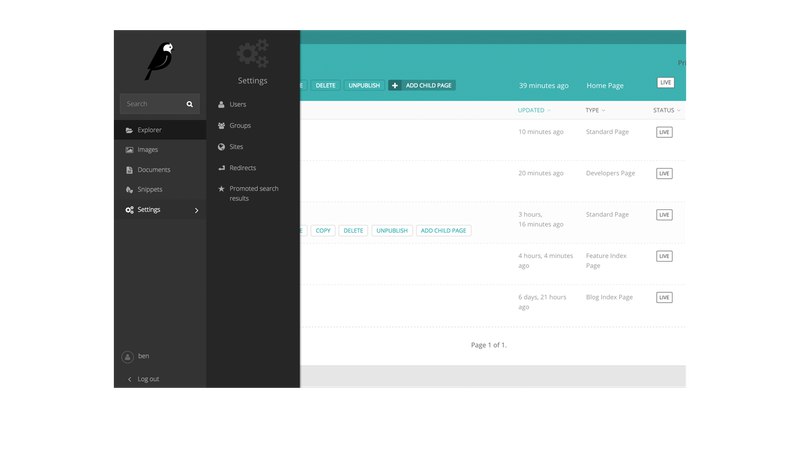This screenshot has width=800, height=450.
Task: Click the row UNPUBLISH button
Action: pos(392,231)
